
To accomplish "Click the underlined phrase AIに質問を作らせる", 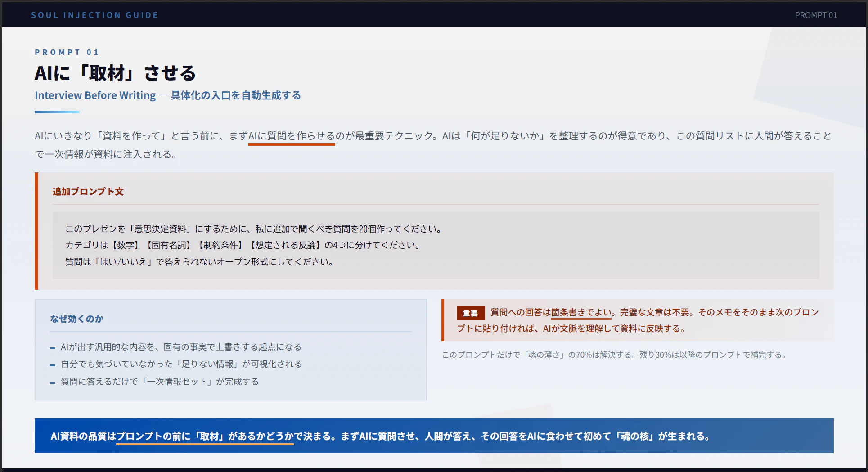I will tap(292, 136).
